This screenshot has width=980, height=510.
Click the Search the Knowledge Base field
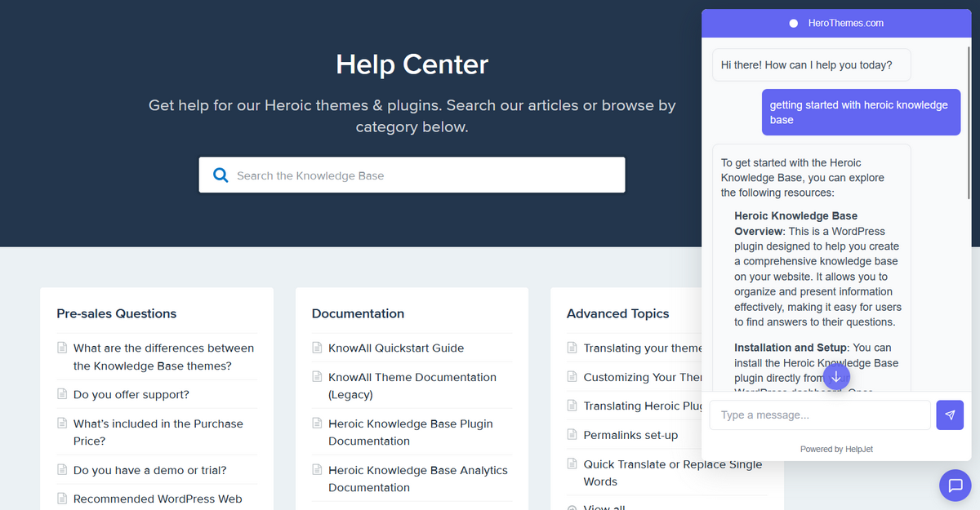tap(412, 175)
